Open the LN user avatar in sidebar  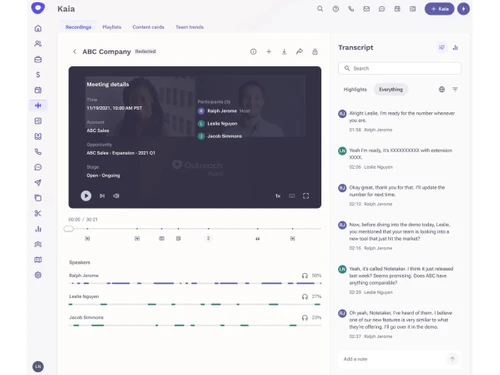tap(38, 367)
